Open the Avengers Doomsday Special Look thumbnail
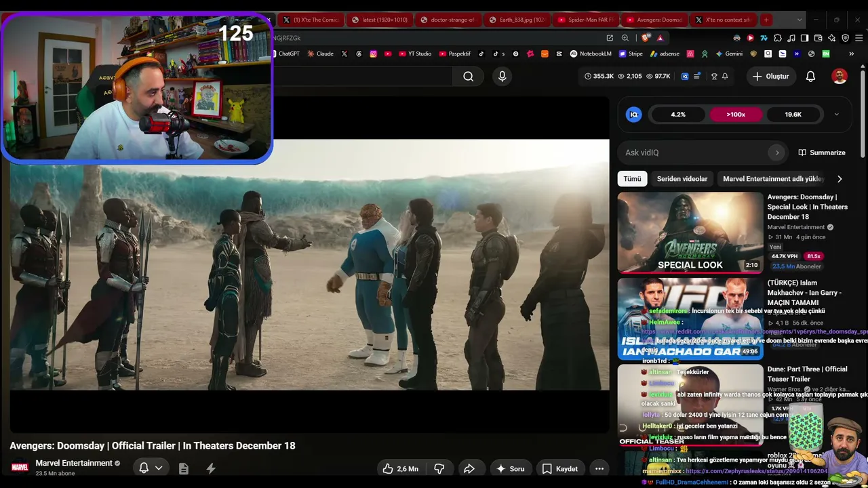 [690, 232]
